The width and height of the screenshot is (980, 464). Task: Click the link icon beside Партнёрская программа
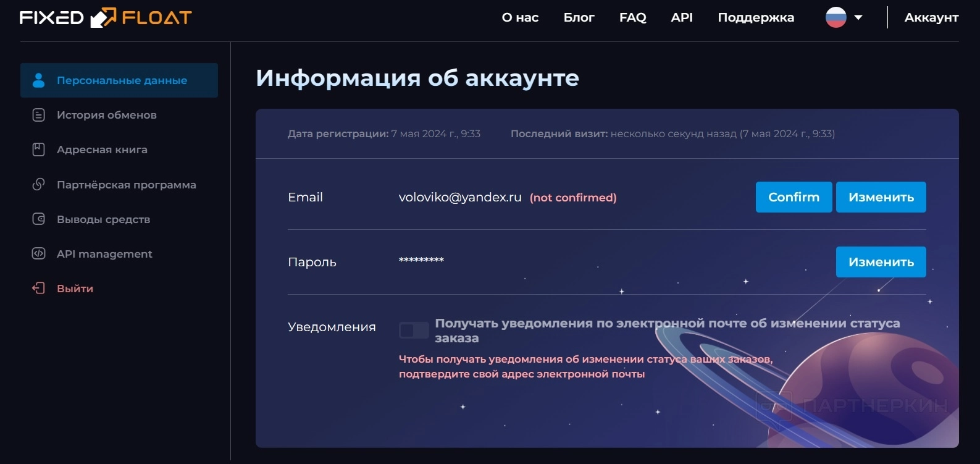pos(38,184)
